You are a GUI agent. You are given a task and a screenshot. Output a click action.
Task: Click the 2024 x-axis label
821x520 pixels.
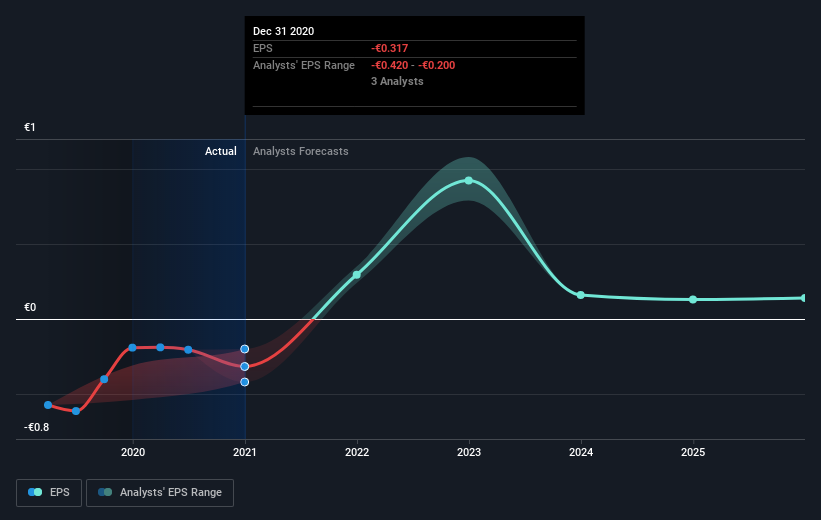581,452
